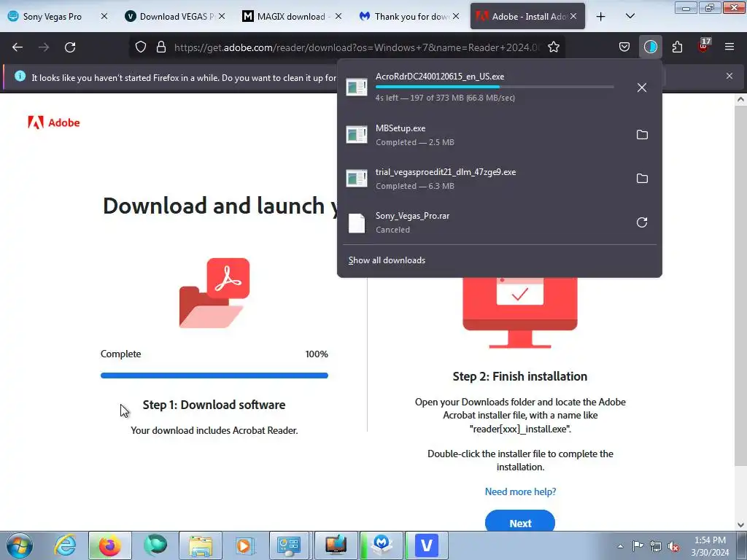747x560 pixels.
Task: Show trial_vegasproedit21 file in folder
Action: (x=642, y=179)
